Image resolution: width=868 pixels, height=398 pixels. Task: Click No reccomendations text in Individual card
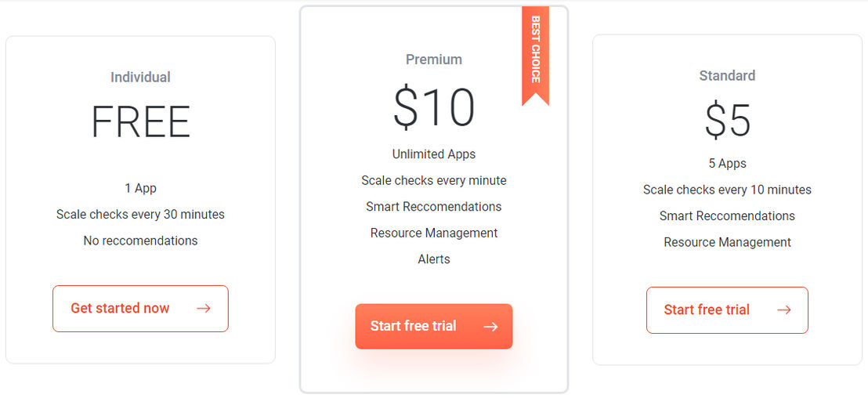(140, 241)
